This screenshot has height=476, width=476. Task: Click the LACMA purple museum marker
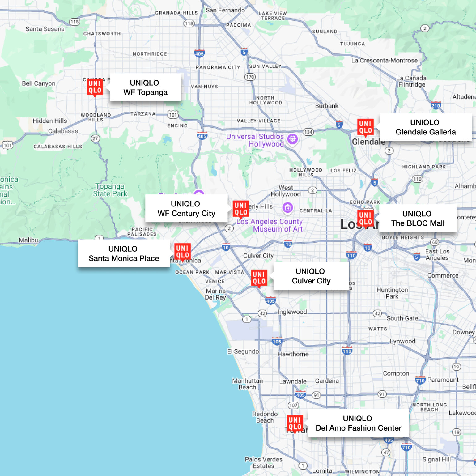288,208
